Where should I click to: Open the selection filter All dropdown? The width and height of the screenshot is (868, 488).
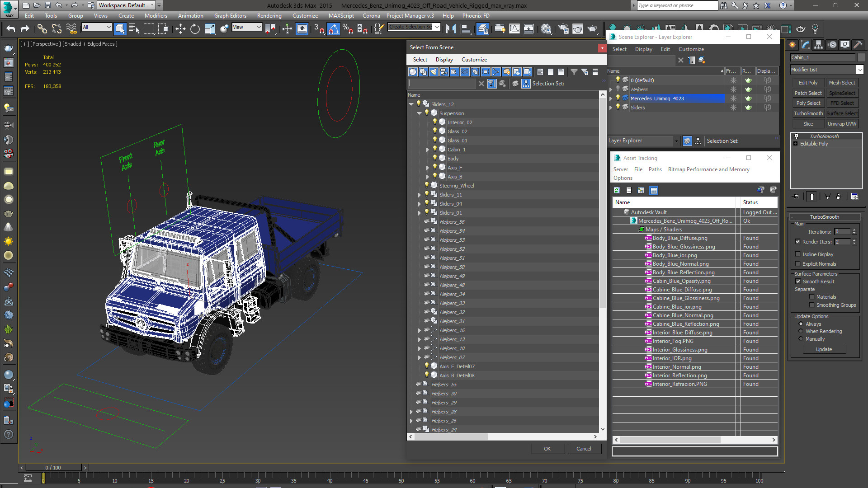click(x=96, y=27)
